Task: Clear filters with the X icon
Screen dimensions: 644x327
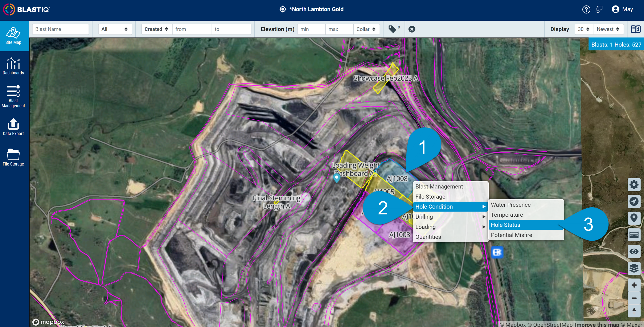Action: [412, 29]
